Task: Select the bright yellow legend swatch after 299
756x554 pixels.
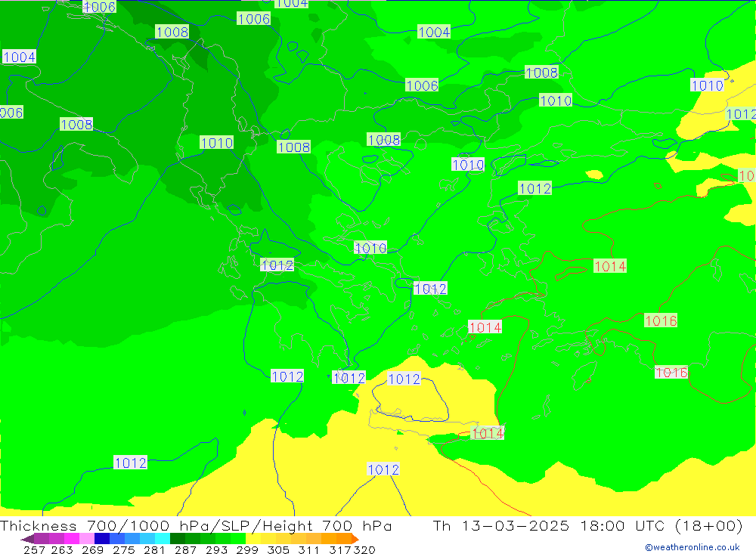Action: [x=253, y=539]
